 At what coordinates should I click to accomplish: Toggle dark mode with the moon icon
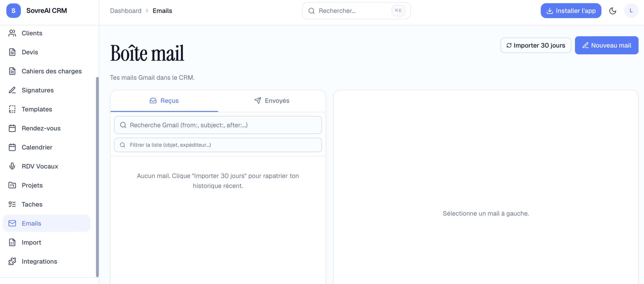tap(613, 11)
